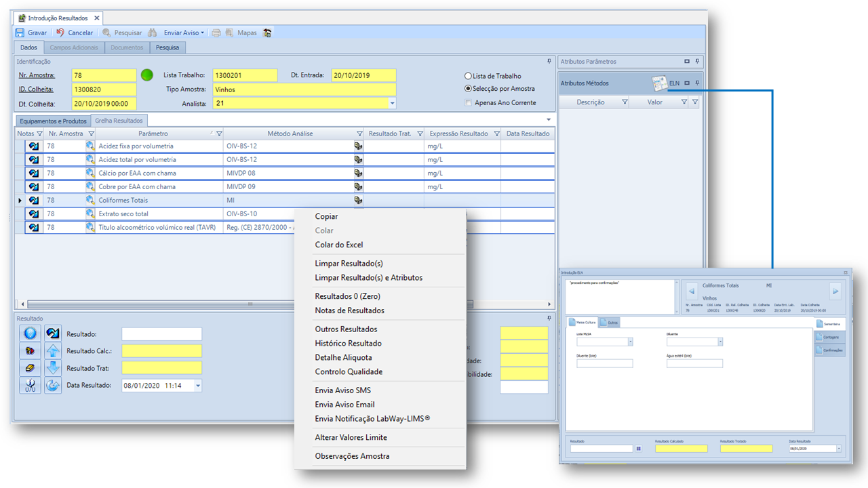The height and width of the screenshot is (488, 868).
Task: Click the ID. Colheita link label
Action: [x=36, y=89]
